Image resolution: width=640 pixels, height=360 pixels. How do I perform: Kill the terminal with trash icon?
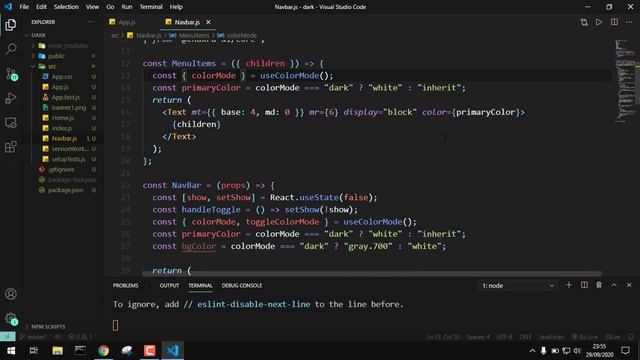point(599,285)
